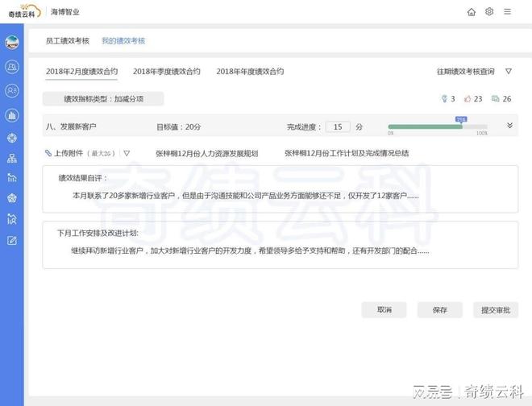Click the 往期绩效考核查询 label
The height and width of the screenshot is (406, 532).
[x=466, y=72]
